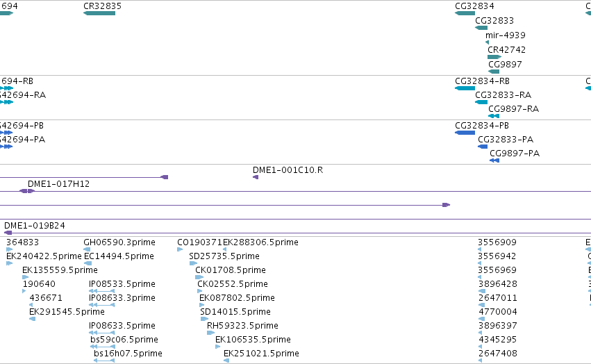
Task: Open feature 3556969
Action: click(x=497, y=270)
